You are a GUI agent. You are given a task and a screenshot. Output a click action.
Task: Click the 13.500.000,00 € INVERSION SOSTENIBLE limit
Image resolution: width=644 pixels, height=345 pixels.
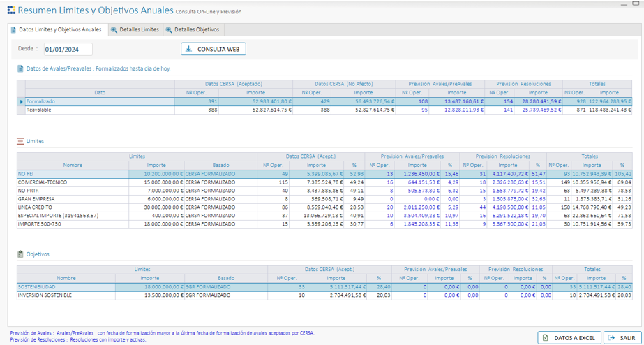click(x=150, y=295)
